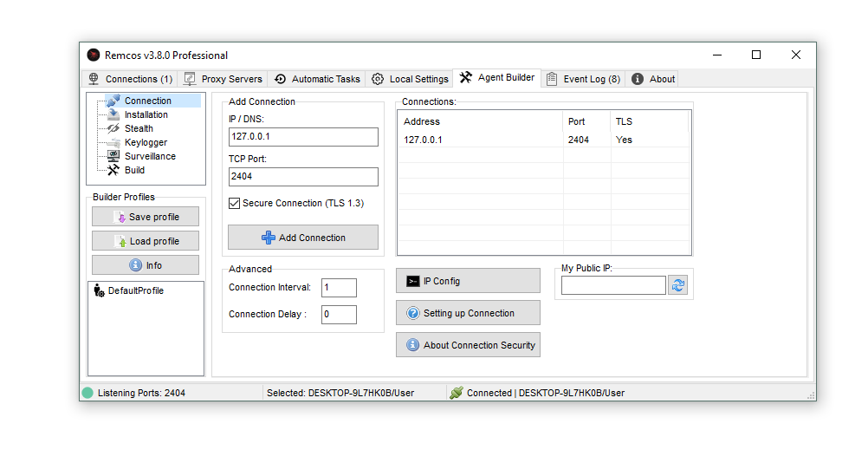This screenshot has height=463, width=868.
Task: Click the Add Connection button
Action: [x=303, y=238]
